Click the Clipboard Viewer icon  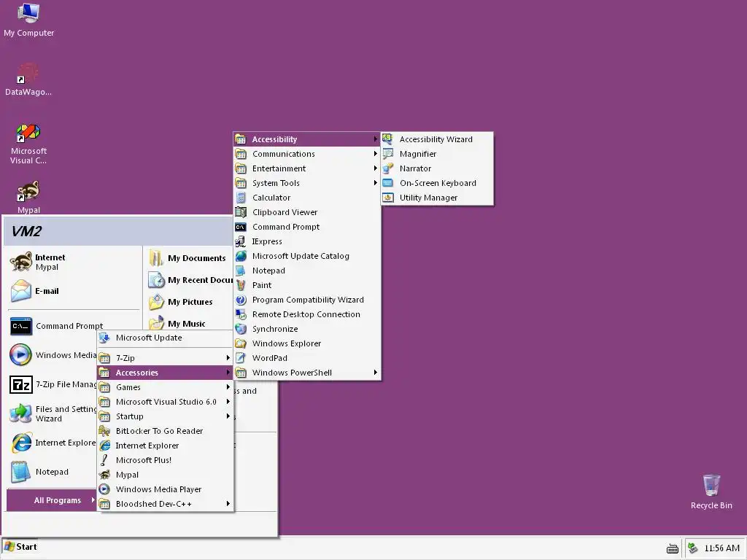tap(241, 212)
